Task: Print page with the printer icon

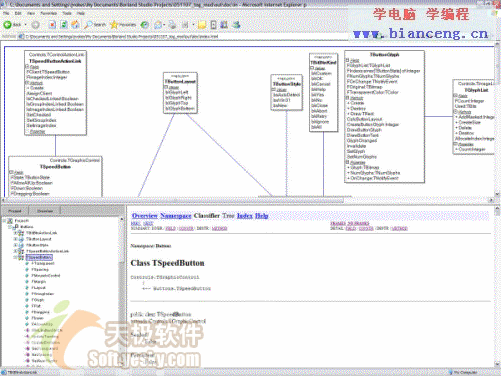Action: pyautogui.click(x=172, y=25)
